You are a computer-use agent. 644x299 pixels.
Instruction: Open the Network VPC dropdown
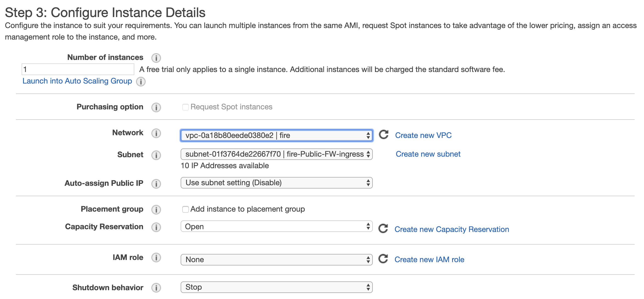276,135
